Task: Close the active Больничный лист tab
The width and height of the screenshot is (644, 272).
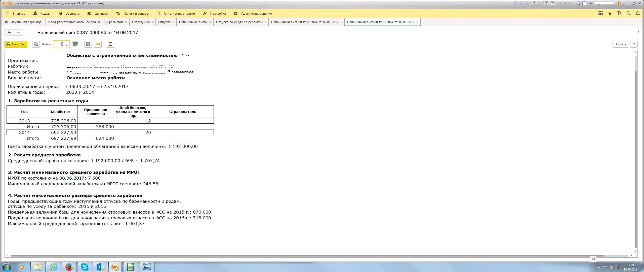Action: [x=417, y=22]
